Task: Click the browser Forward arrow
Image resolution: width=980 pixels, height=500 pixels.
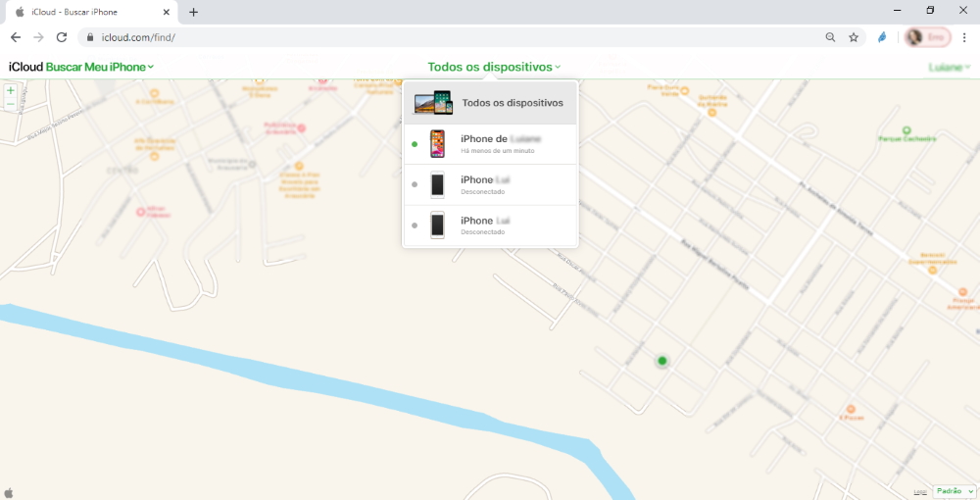Action: [x=39, y=37]
